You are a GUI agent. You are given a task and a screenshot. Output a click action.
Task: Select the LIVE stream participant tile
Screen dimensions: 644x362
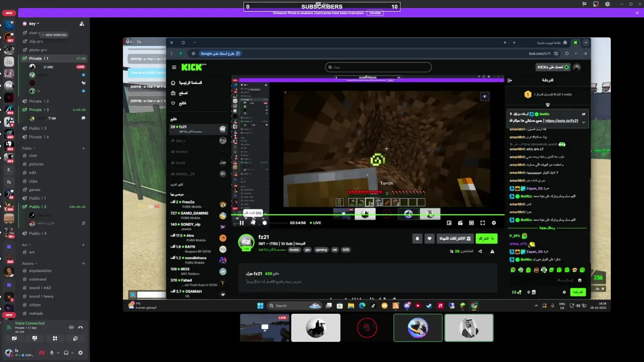[265, 328]
